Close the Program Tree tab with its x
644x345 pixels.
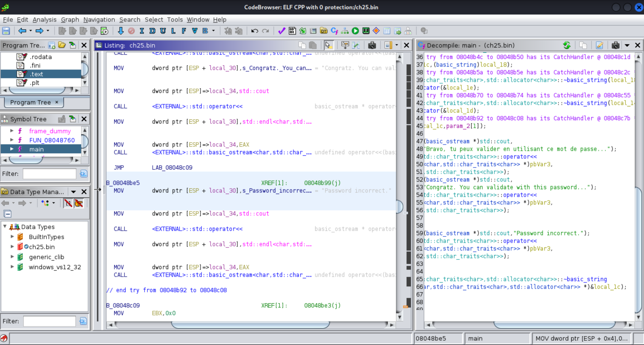coord(57,102)
